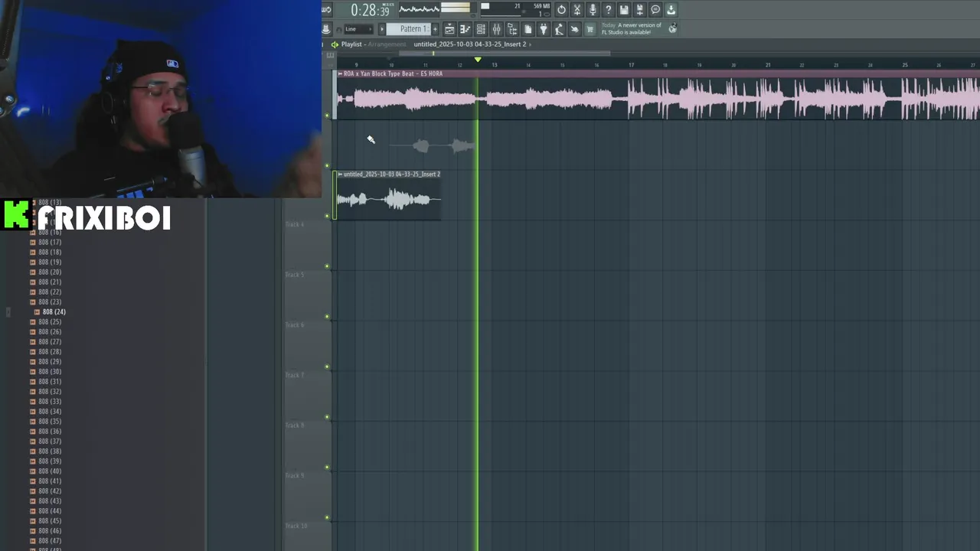Screen dimensions: 980x551
Task: Mute Track 8 green dot
Action: (328, 467)
